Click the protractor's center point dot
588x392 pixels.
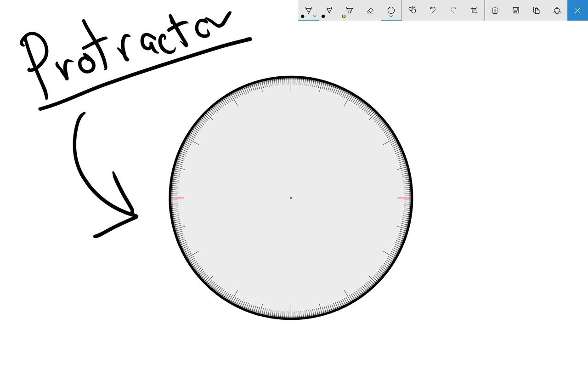(291, 198)
